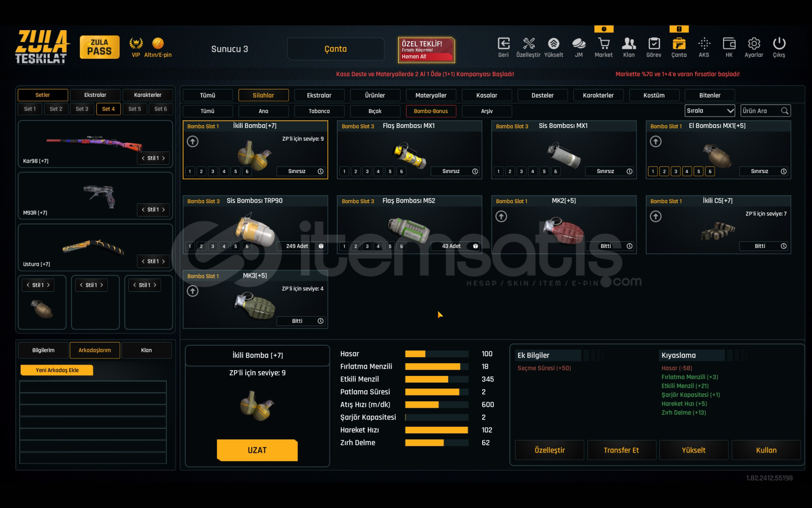Click upgrade arrow on İkili C5[+7] card
The width and height of the screenshot is (812, 508).
[x=656, y=216]
